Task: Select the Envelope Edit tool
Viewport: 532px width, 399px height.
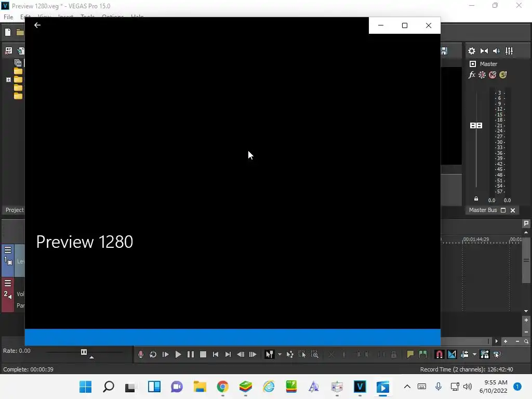Action: pyautogui.click(x=290, y=354)
